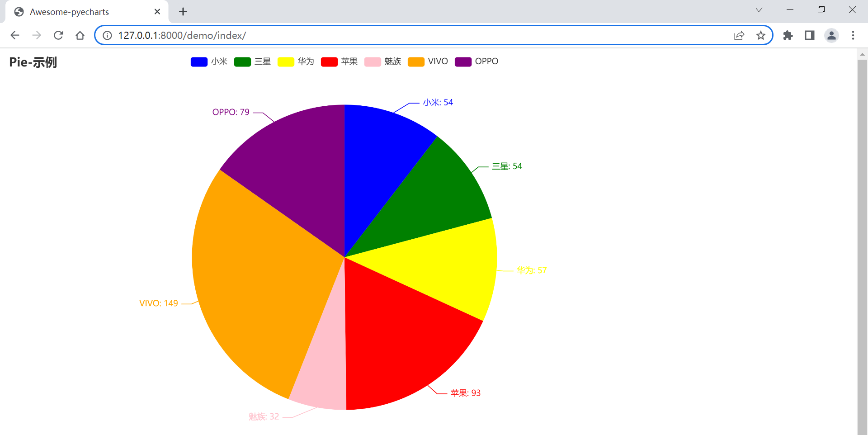Screen dimensions: 868x435
Task: Toggle the OPPO legend swatch
Action: 463,61
